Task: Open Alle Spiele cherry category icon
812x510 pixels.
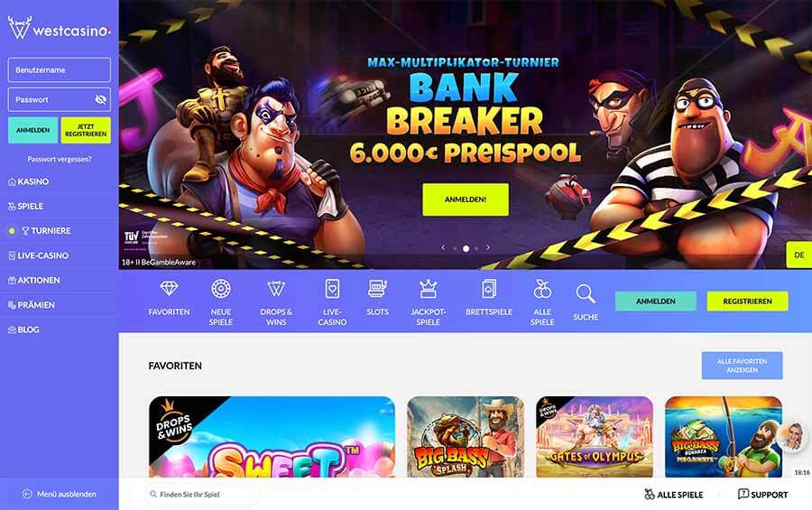Action: pyautogui.click(x=542, y=289)
